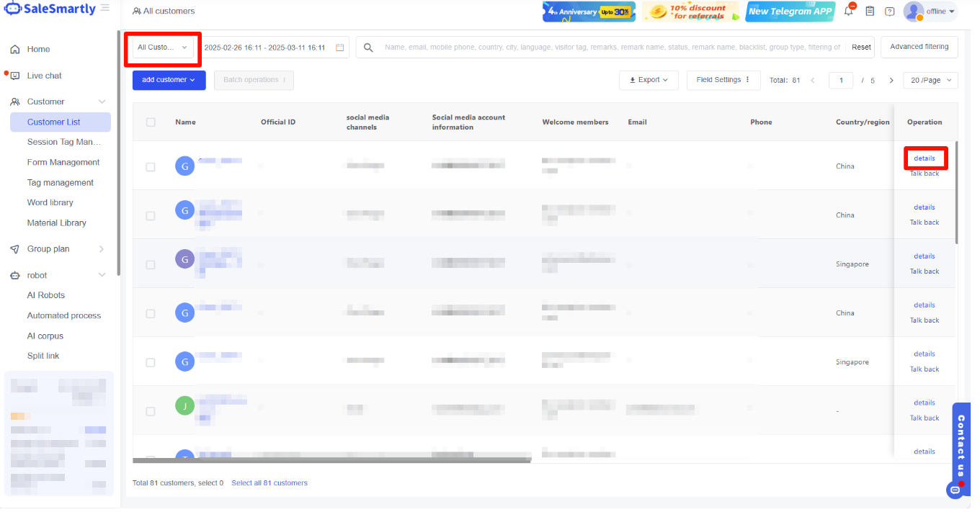Click the calendar icon in date range
This screenshot has height=512, width=980.
340,48
